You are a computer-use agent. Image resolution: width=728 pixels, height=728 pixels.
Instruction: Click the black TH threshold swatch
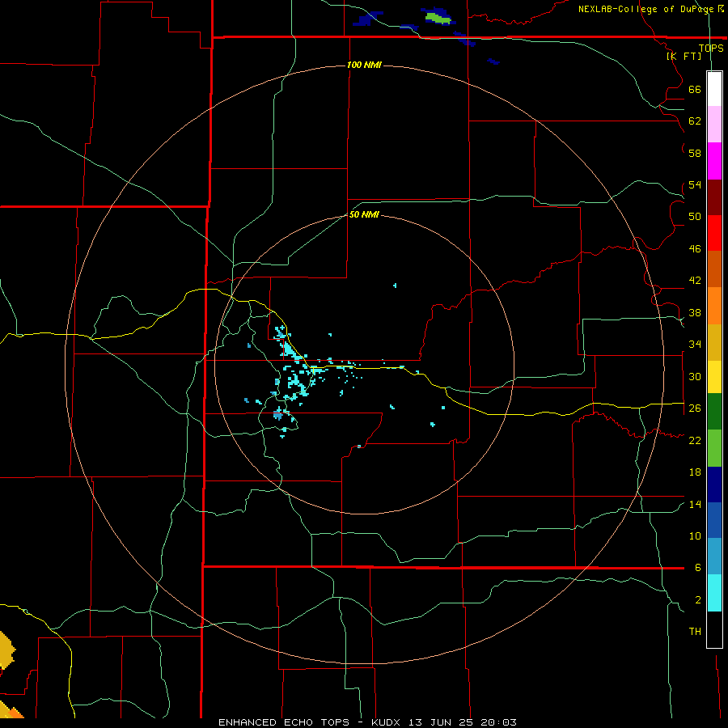[714, 629]
